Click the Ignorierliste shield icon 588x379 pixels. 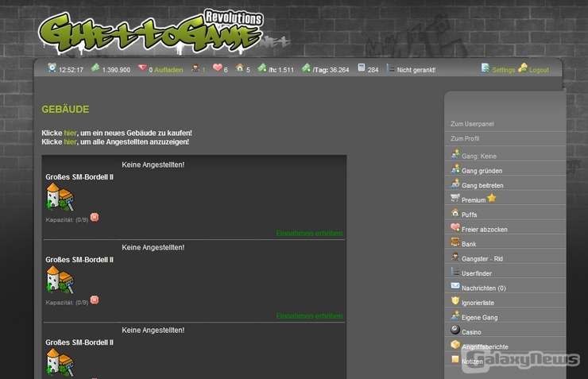click(455, 300)
